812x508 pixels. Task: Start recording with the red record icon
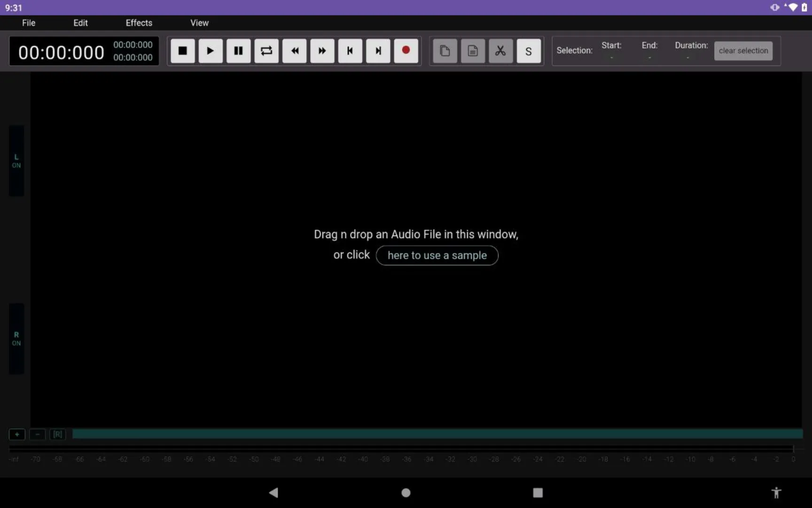[x=406, y=51]
